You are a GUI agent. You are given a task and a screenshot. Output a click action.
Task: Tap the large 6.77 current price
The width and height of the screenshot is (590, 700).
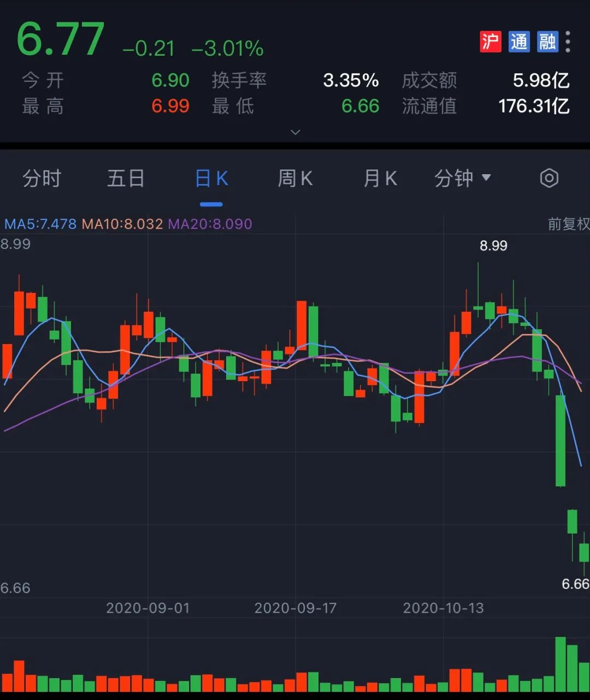60,39
